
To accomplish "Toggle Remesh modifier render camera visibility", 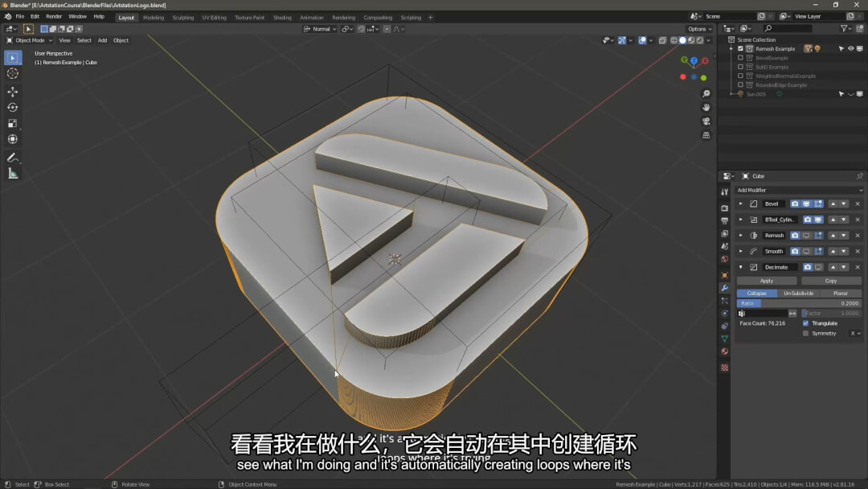I will tap(795, 236).
